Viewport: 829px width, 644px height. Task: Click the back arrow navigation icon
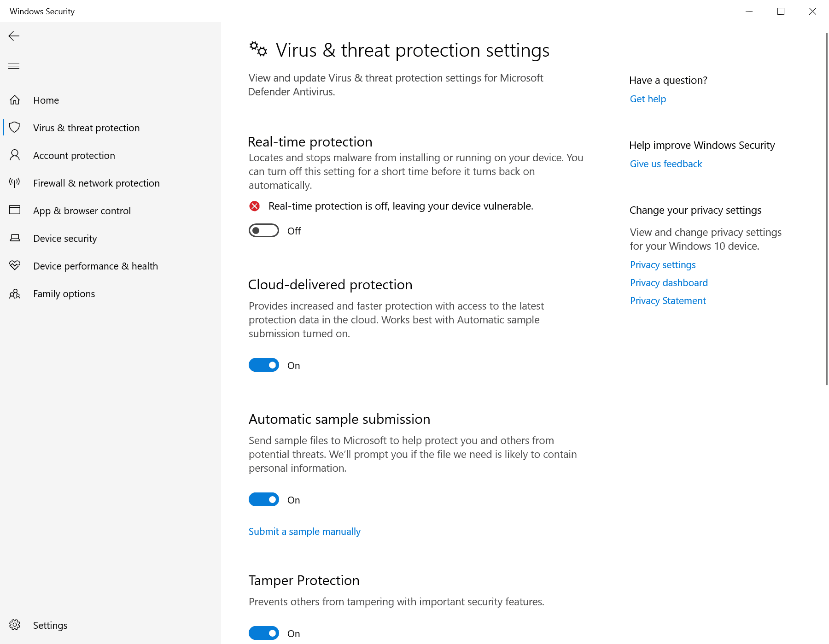point(14,36)
